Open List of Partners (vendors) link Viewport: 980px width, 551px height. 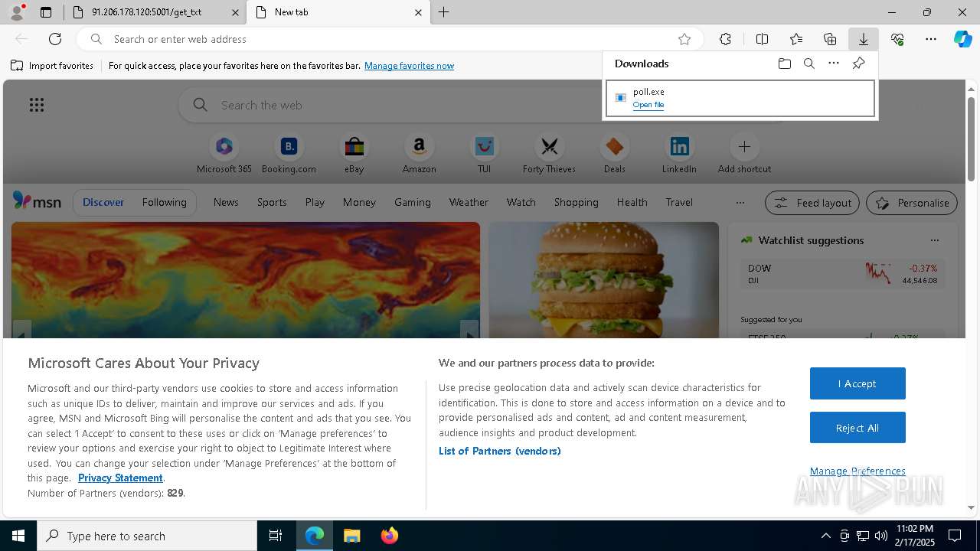[x=500, y=451]
